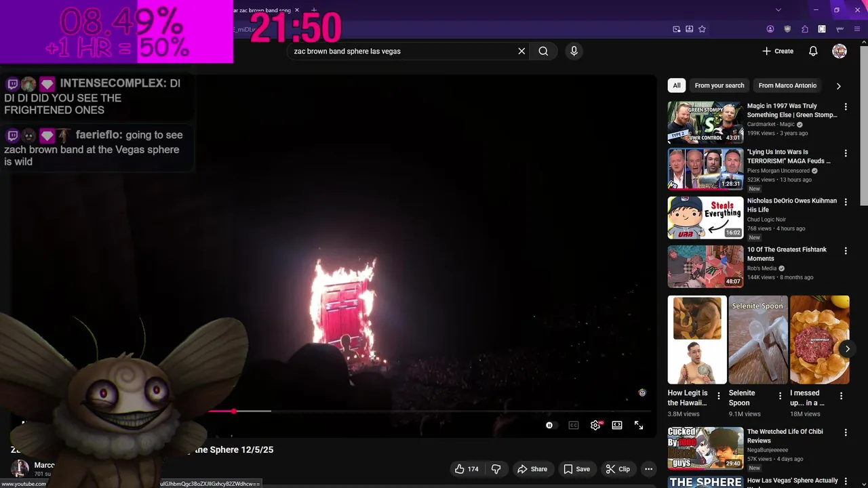Open Magic in 1997 video thumbnail
This screenshot has width=868, height=488.
point(705,123)
